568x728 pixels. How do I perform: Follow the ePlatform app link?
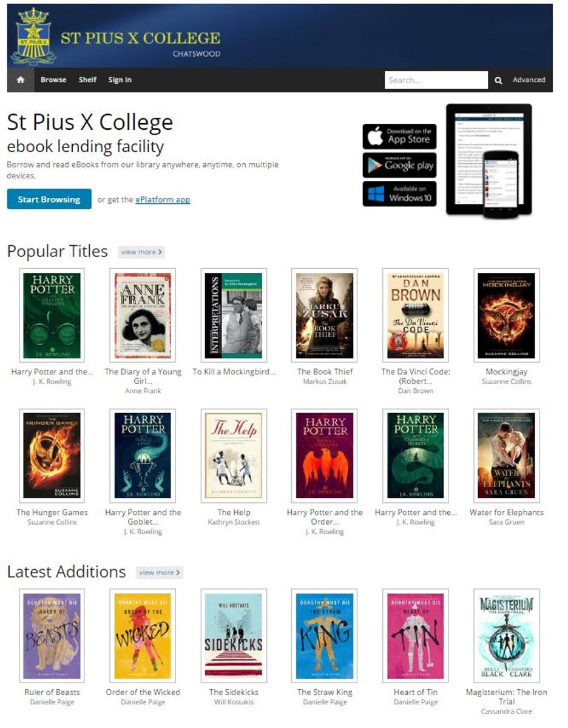tap(163, 199)
